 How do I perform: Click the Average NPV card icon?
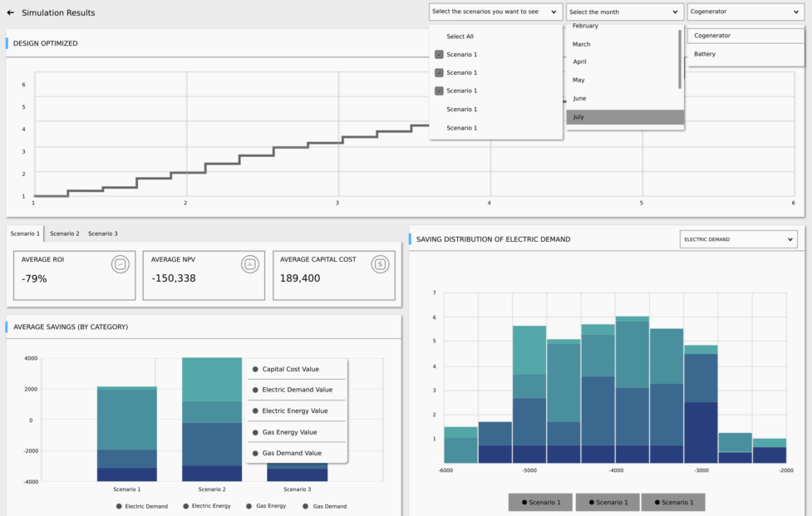(x=249, y=264)
